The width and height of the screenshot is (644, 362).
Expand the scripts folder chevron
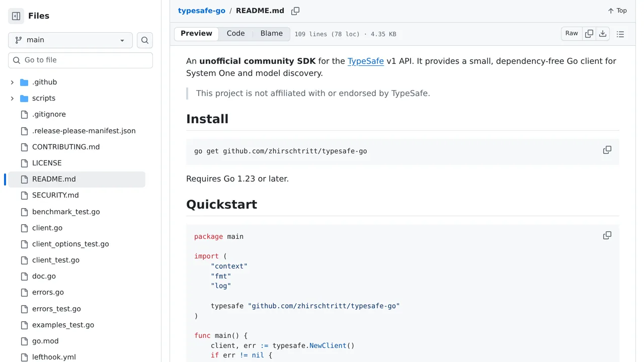coord(12,99)
